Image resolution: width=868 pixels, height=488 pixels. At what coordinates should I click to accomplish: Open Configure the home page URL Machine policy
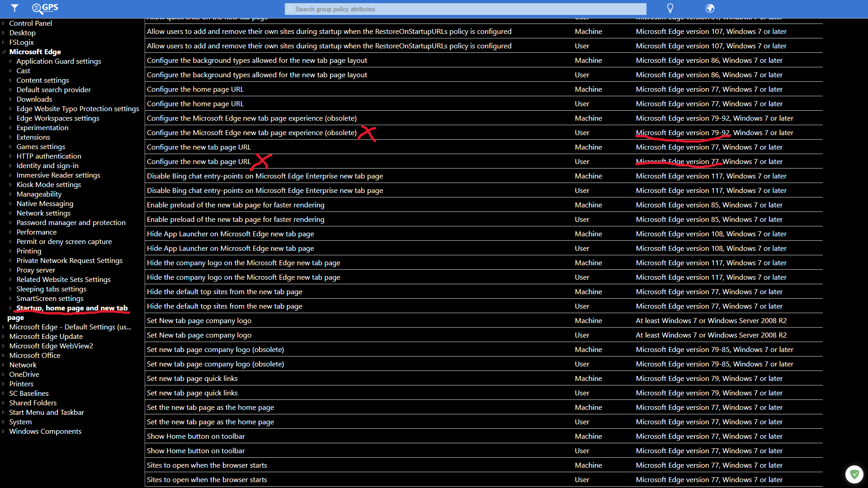(195, 89)
